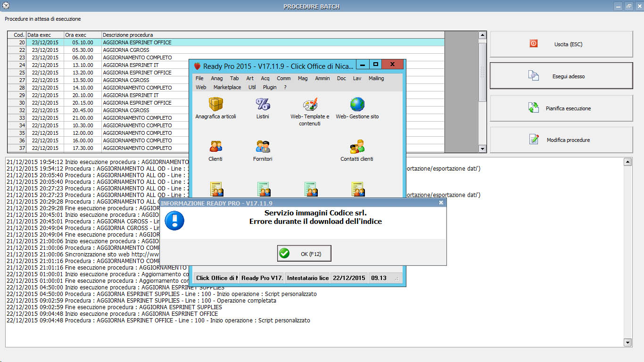Select row 22 AGGIORNA CGROSS
Screen dimensions: 644x362
click(x=226, y=50)
